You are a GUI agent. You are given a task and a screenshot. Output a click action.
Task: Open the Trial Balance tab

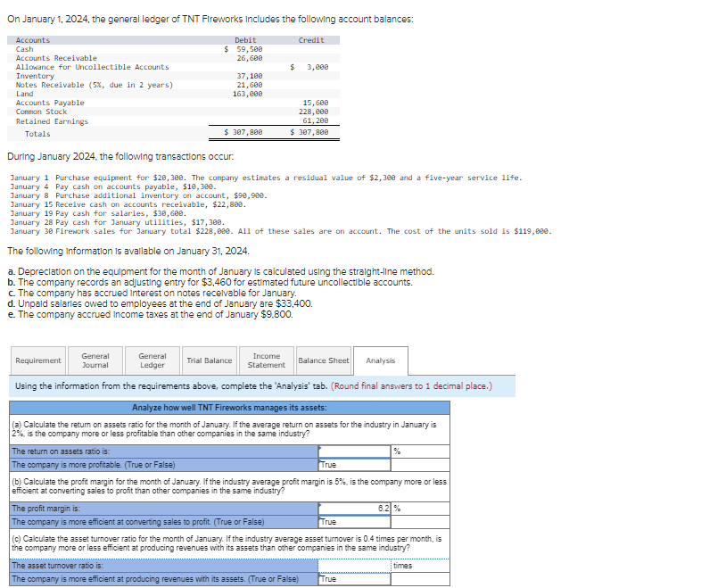210,360
